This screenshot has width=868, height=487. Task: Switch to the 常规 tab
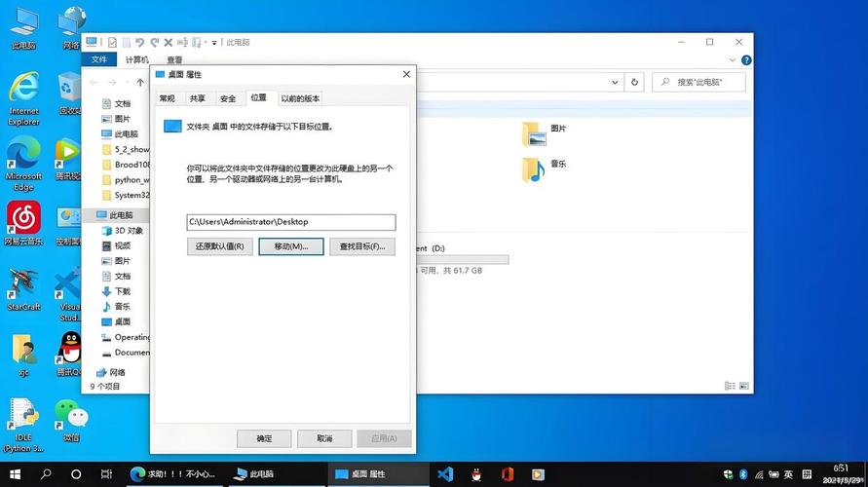pos(168,98)
